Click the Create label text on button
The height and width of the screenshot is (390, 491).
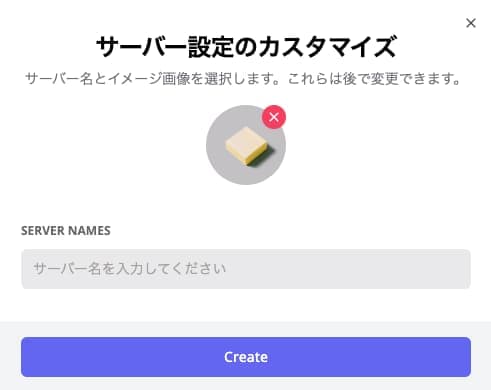coord(246,357)
